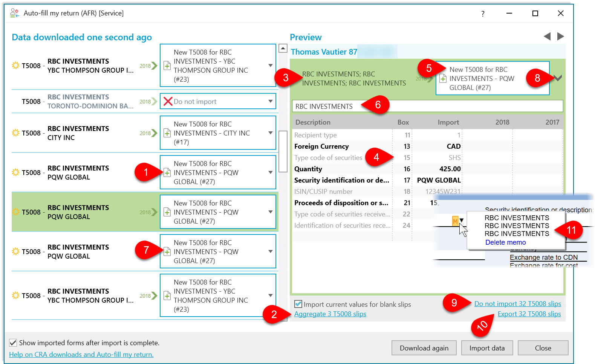This screenshot has width=595, height=364.
Task: Select Delete memo in popup menu
Action: click(x=505, y=242)
